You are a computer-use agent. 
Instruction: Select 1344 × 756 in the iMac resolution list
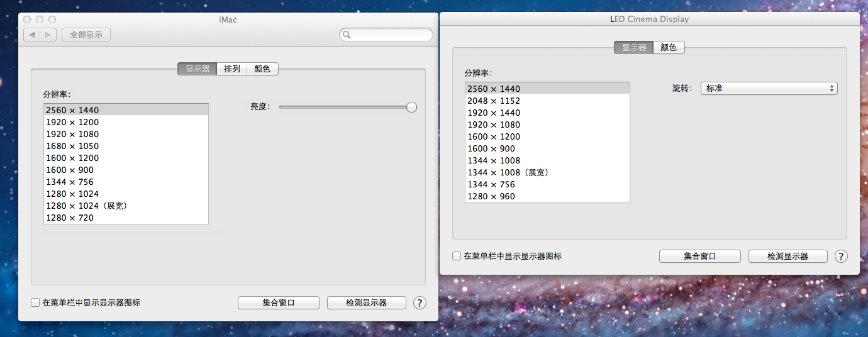[126, 182]
